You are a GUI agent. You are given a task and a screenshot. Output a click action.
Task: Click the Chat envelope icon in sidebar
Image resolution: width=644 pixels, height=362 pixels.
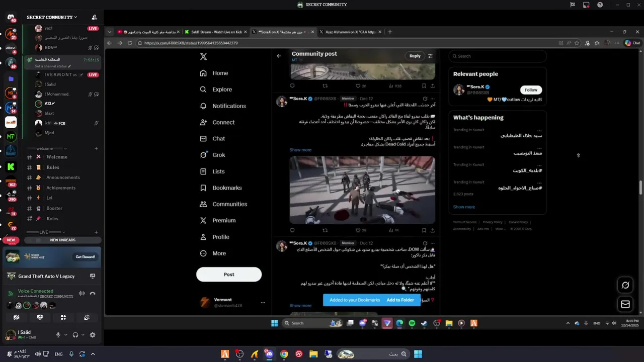point(203,139)
